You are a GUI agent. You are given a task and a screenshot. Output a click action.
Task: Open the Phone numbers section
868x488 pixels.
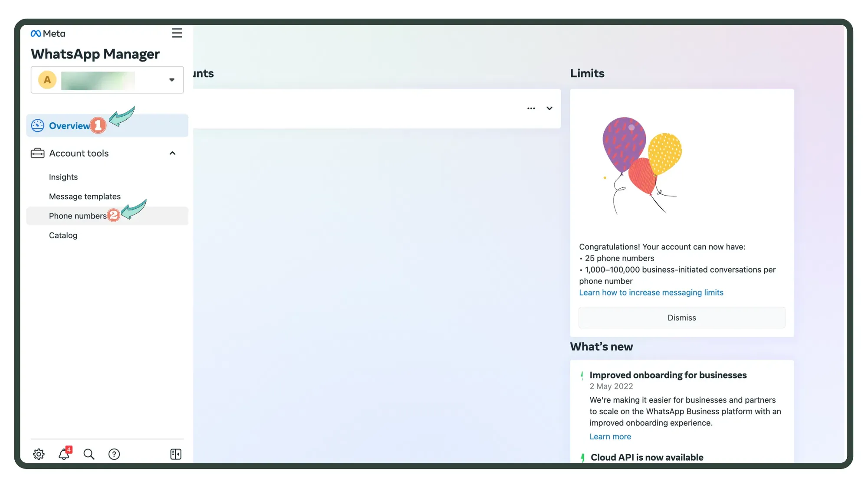pyautogui.click(x=77, y=215)
